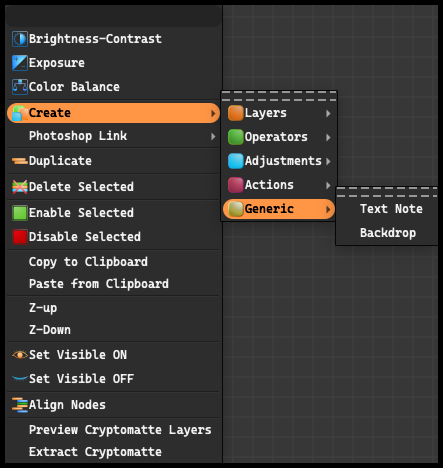Choose Backdrop from the Generic submenu
Viewport: 443px width, 468px height.
tap(388, 233)
